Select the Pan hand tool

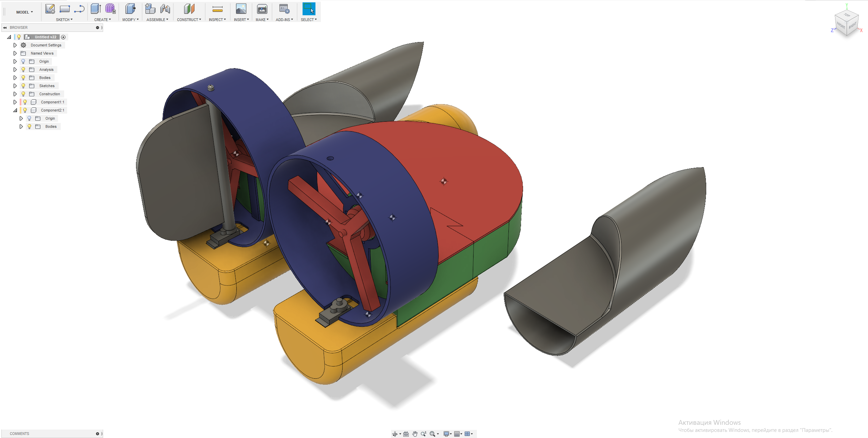(x=415, y=434)
